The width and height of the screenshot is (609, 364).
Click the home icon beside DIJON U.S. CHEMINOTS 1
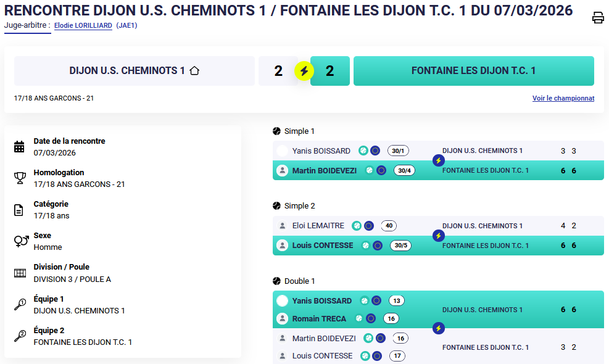194,71
